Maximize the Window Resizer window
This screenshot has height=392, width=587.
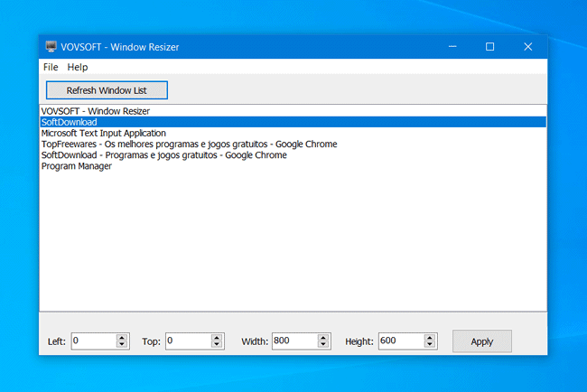point(489,47)
